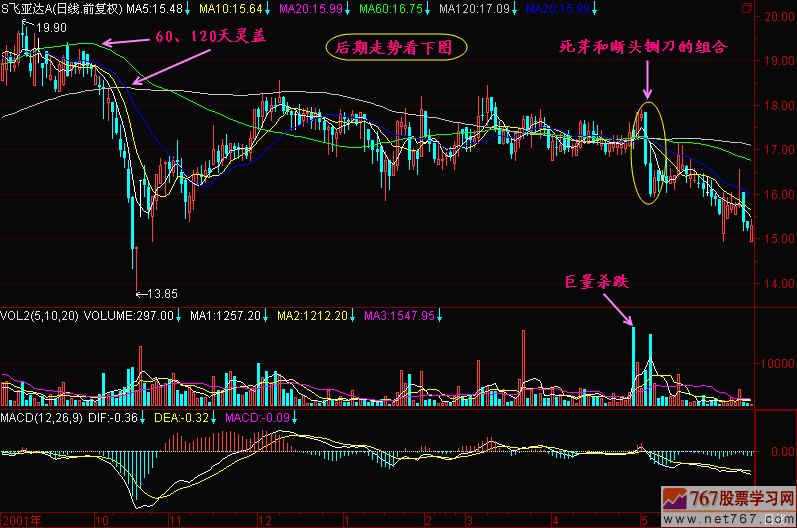Click the arrow next to DIF:-0.36
Screen dimensions: 797x528
click(144, 416)
